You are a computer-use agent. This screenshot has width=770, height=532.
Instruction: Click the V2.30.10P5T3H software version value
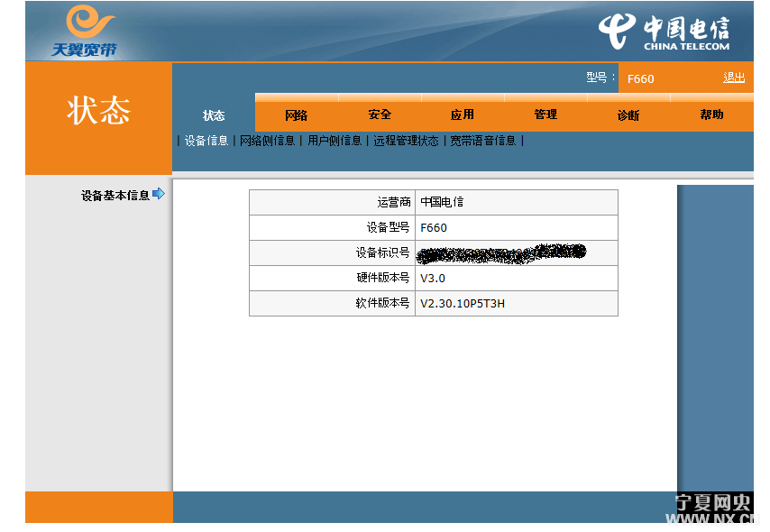coord(463,304)
